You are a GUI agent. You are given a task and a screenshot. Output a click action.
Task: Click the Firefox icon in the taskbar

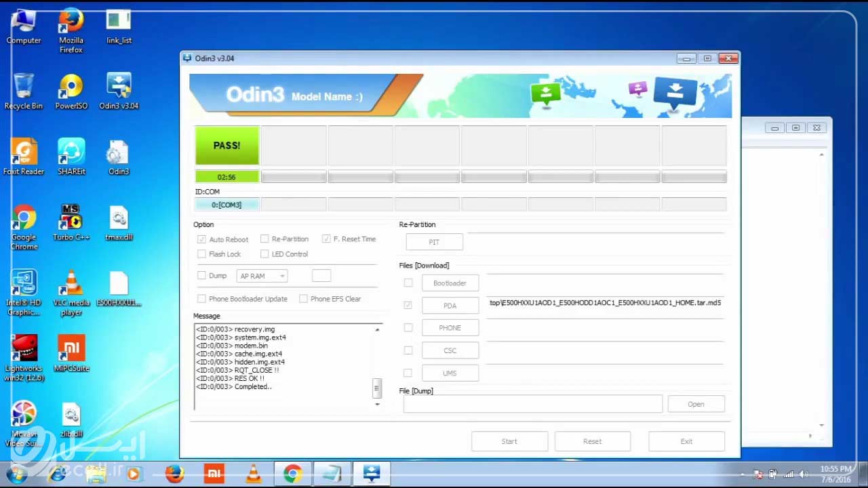[x=175, y=474]
